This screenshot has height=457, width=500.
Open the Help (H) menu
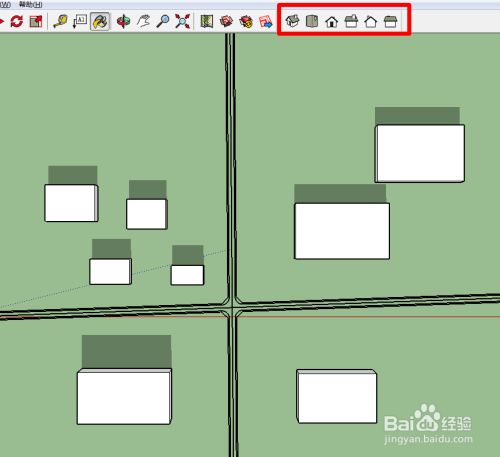pyautogui.click(x=30, y=5)
